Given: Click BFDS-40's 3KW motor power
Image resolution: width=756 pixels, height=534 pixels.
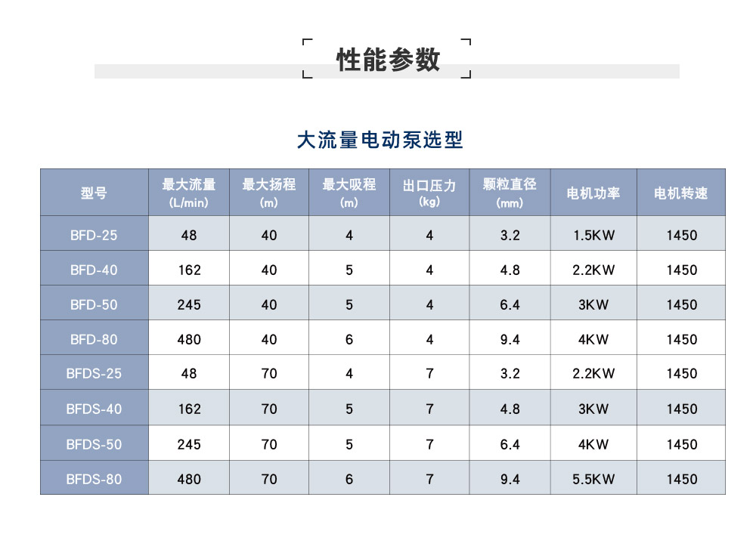Looking at the screenshot, I should tap(593, 409).
